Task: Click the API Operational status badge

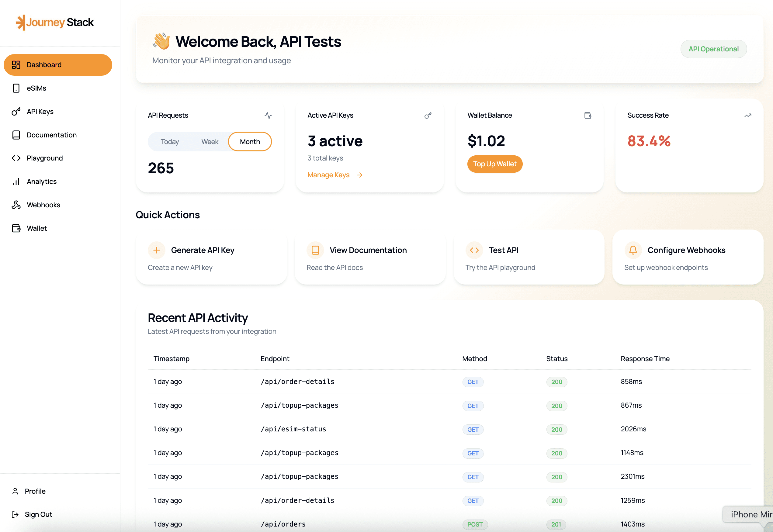Action: point(713,49)
